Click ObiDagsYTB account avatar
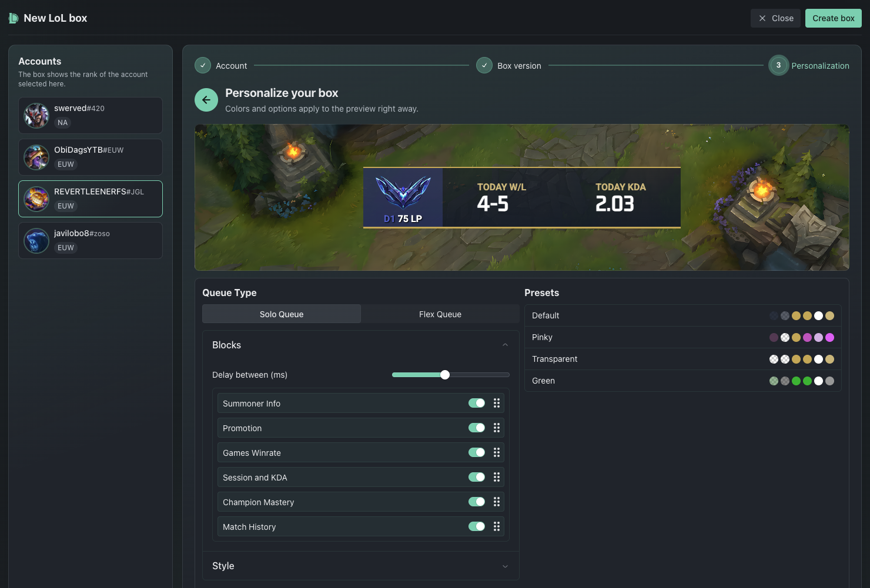Viewport: 870px width, 588px height. 36,157
